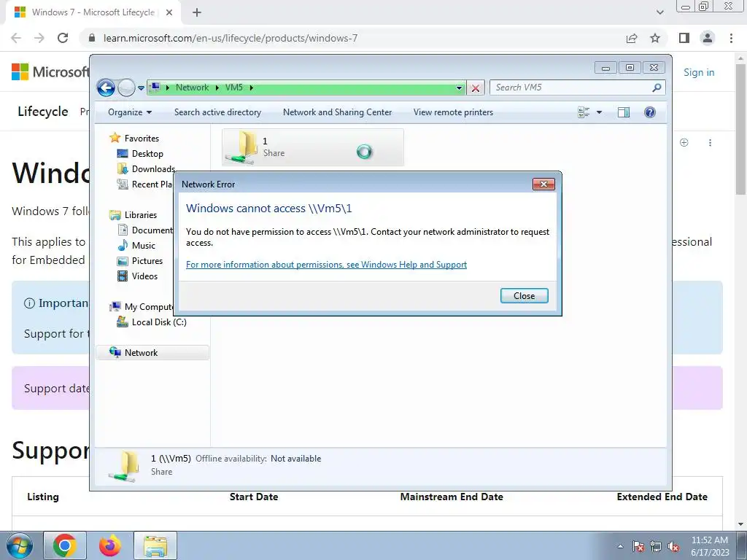
Task: Open tab search chevron in Chrome
Action: [659, 12]
